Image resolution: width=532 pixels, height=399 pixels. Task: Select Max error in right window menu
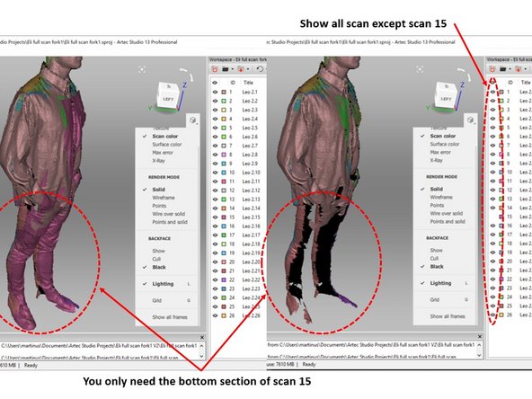click(x=440, y=153)
